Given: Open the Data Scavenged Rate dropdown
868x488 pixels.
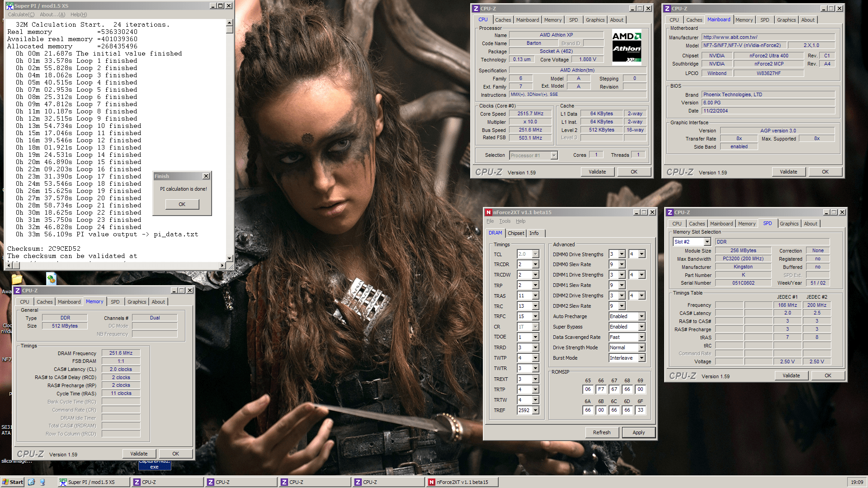Looking at the screenshot, I should click(642, 337).
